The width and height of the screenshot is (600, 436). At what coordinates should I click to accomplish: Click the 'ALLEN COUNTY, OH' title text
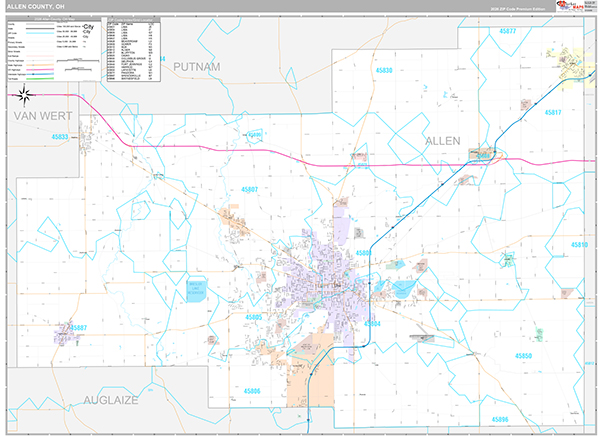point(36,7)
